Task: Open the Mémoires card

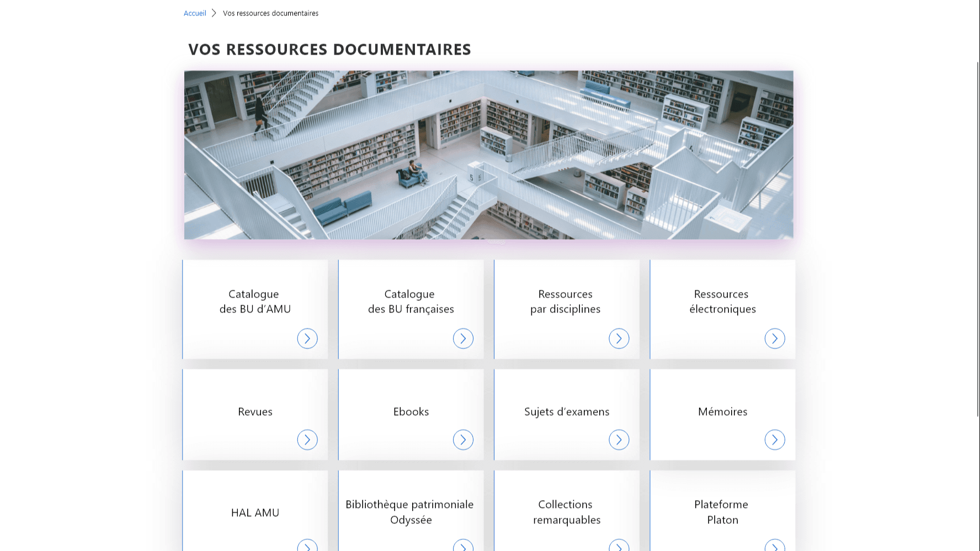Action: click(x=723, y=415)
